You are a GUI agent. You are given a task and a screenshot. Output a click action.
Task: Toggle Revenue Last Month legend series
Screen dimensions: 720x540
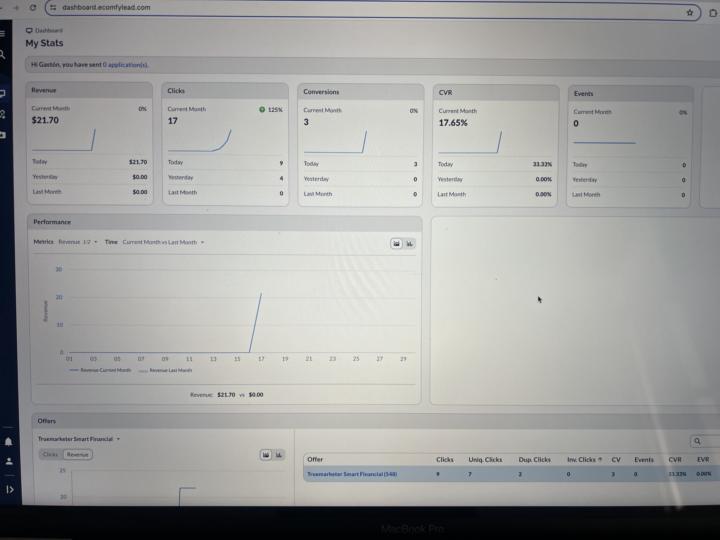click(x=166, y=370)
